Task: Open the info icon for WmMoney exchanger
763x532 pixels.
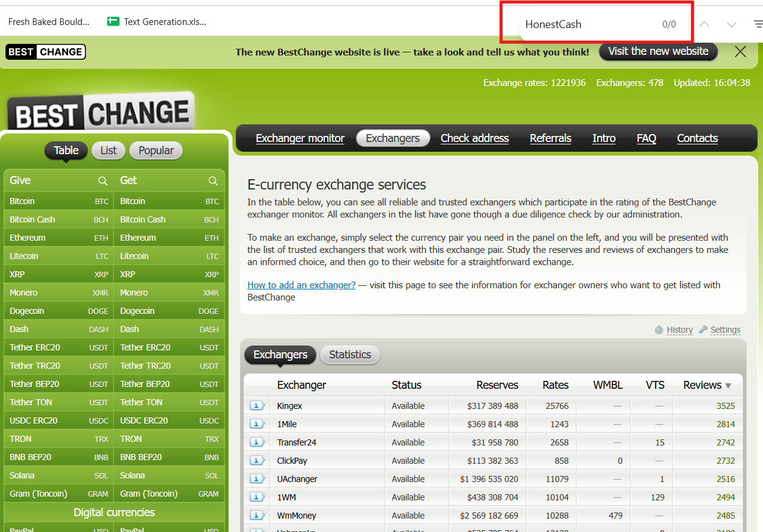Action: click(x=258, y=516)
